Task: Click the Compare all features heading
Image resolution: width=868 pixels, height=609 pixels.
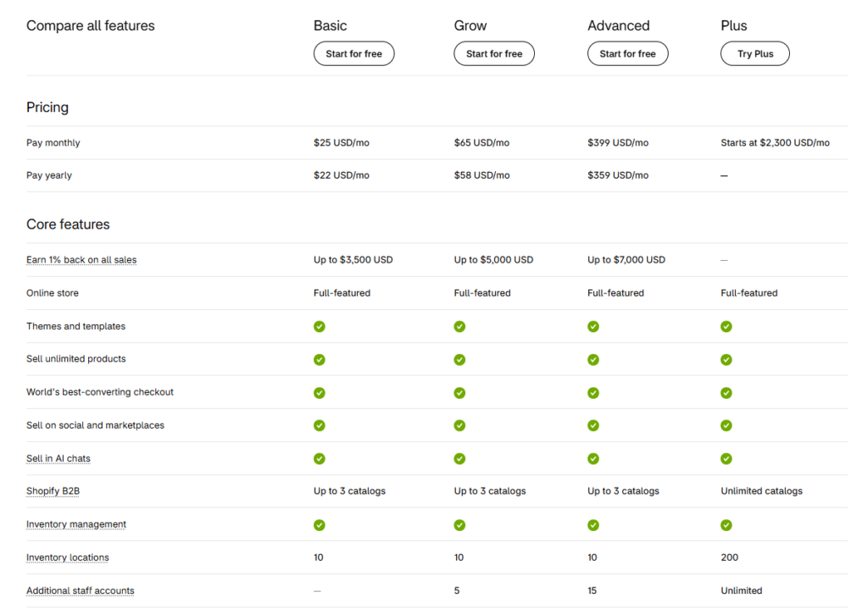Action: (91, 26)
